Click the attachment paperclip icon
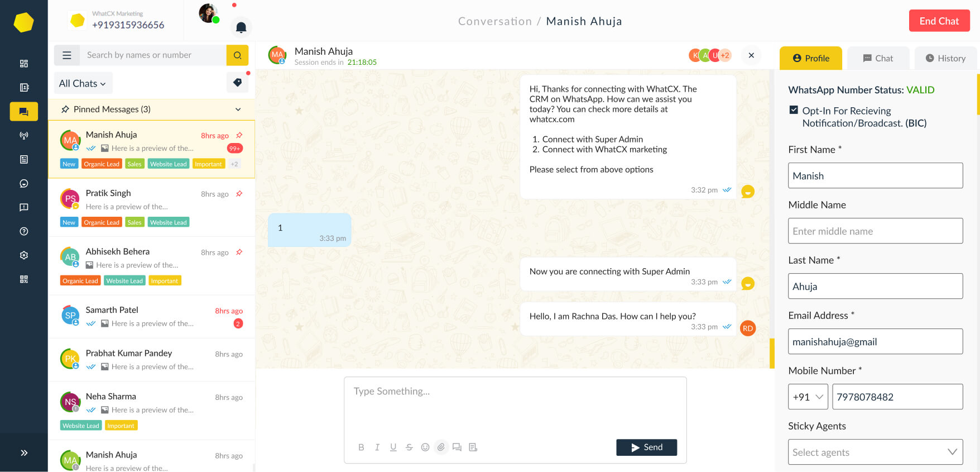Screen dimensions: 980x472 point(441,447)
